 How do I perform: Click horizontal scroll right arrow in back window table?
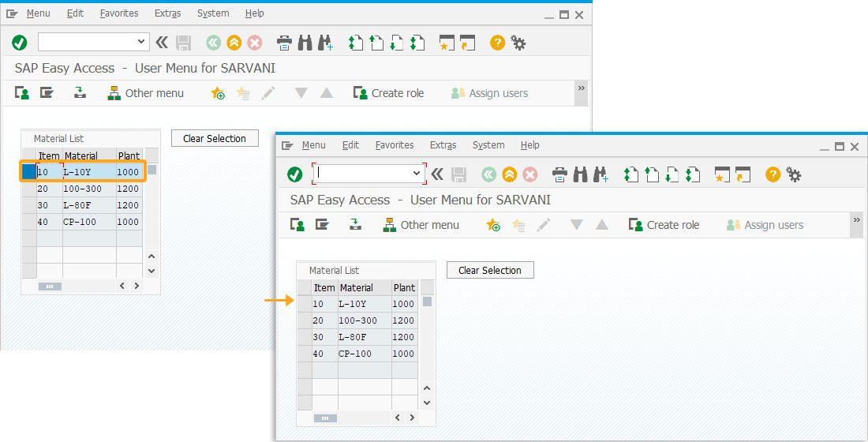[x=137, y=286]
